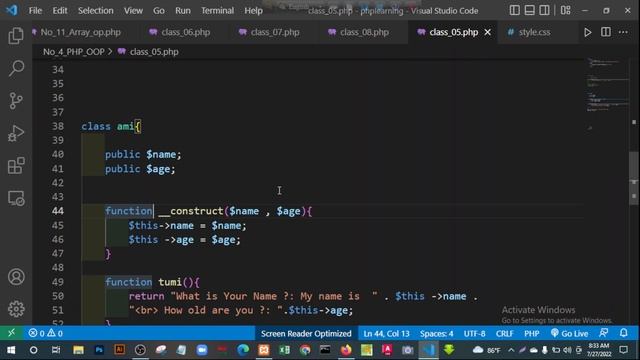Screen dimensions: 640x360
Task: Open the Go menu
Action: click(x=159, y=10)
